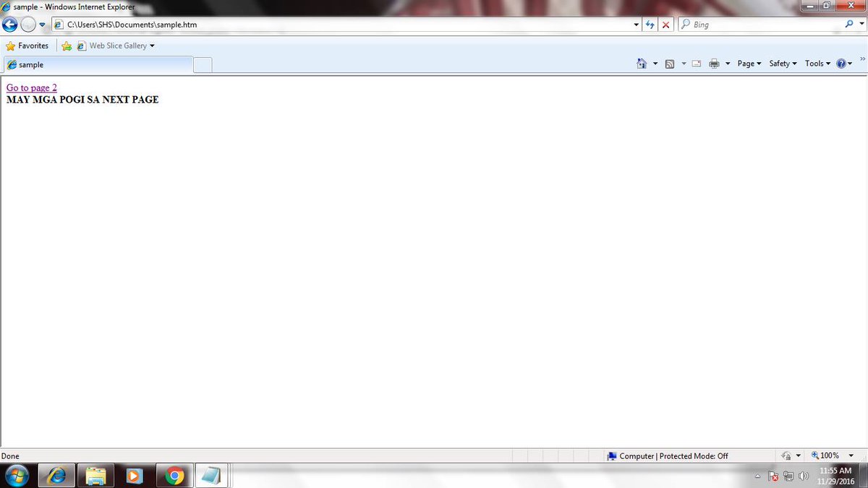Image resolution: width=868 pixels, height=488 pixels.
Task: Expand the address bar autocomplete dropdown
Action: point(637,25)
